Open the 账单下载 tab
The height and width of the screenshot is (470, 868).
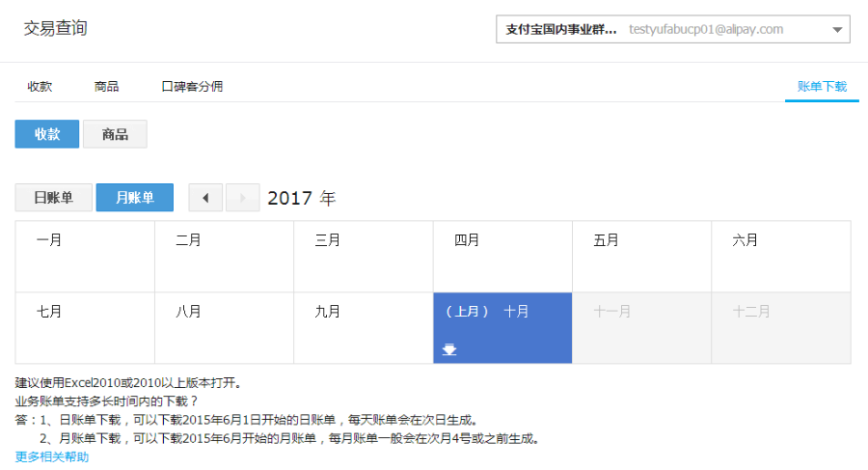[x=822, y=87]
